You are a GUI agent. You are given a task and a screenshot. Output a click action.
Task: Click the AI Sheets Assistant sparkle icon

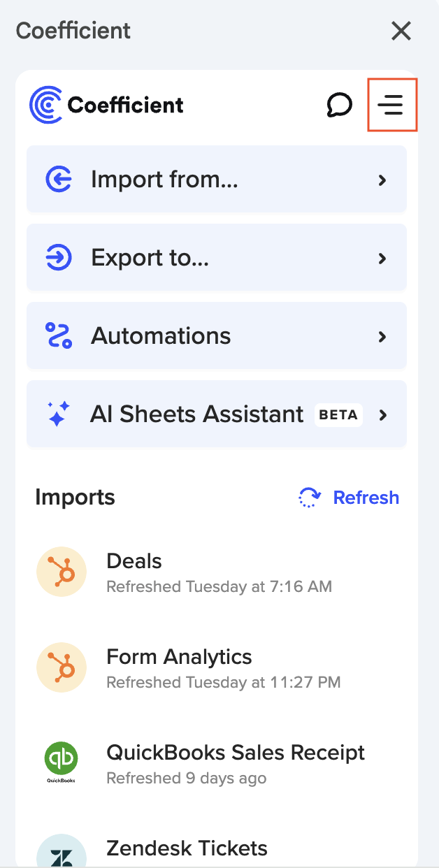point(59,414)
